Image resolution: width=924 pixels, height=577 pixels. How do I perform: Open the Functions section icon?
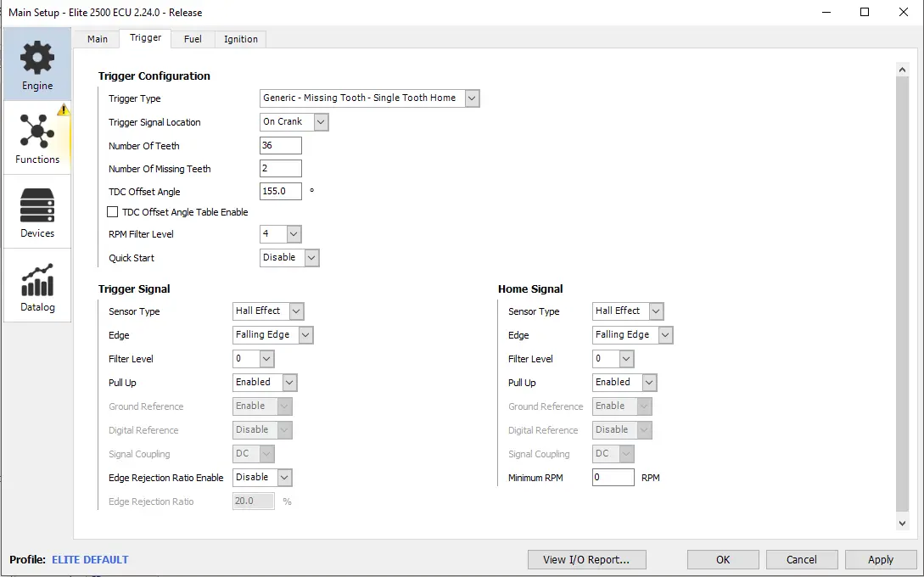[37, 132]
